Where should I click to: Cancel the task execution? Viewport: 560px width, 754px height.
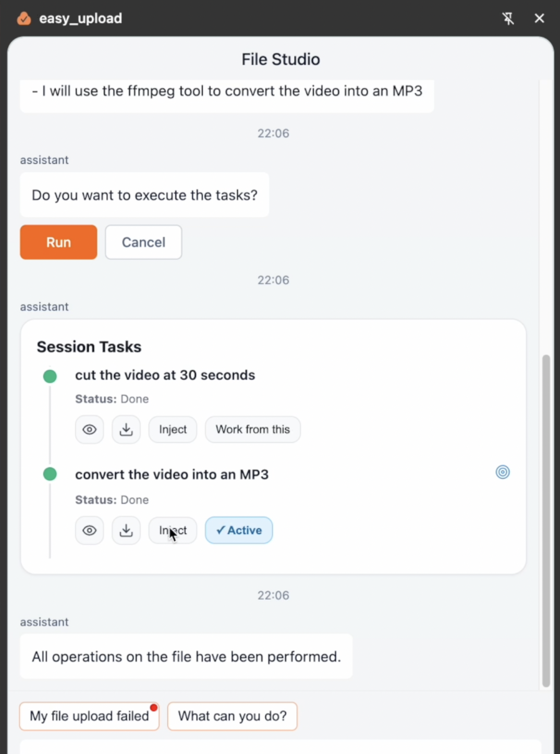click(143, 242)
